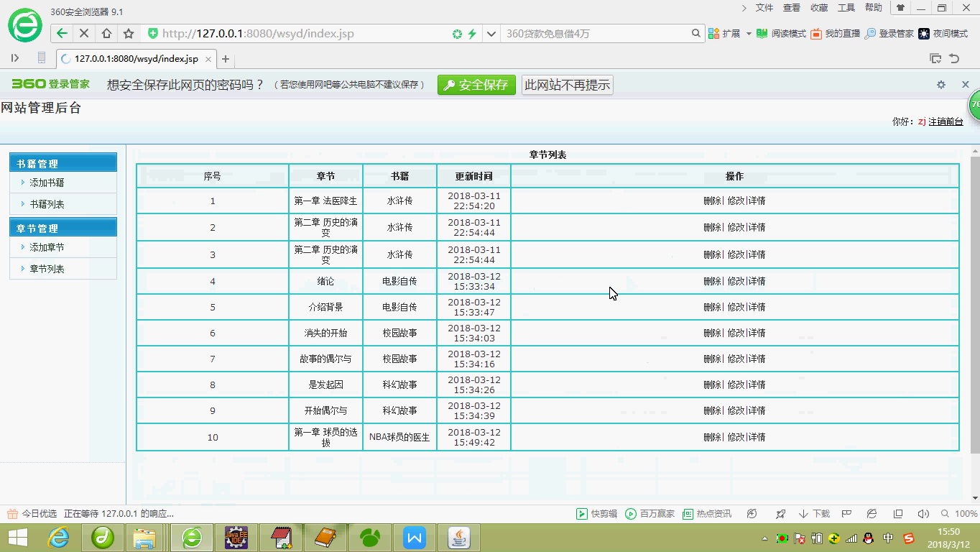Open a new tab with plus button
Image resolution: width=980 pixels, height=552 pixels.
pos(226,59)
